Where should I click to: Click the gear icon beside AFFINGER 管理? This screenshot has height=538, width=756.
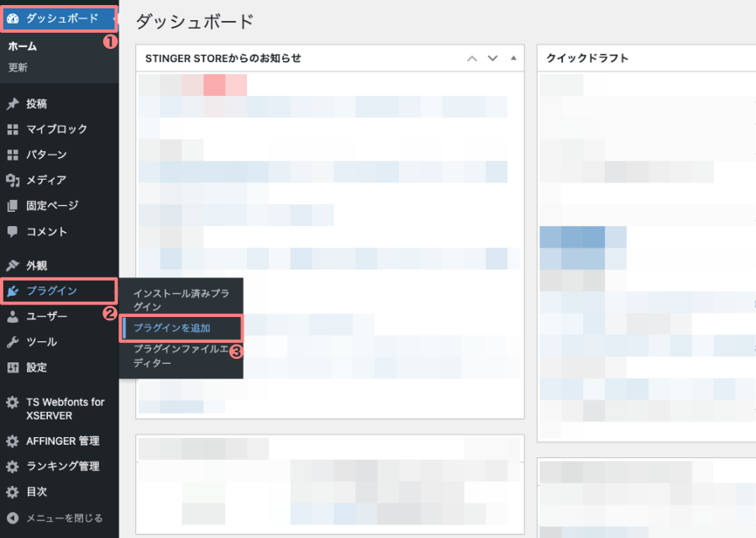click(13, 441)
